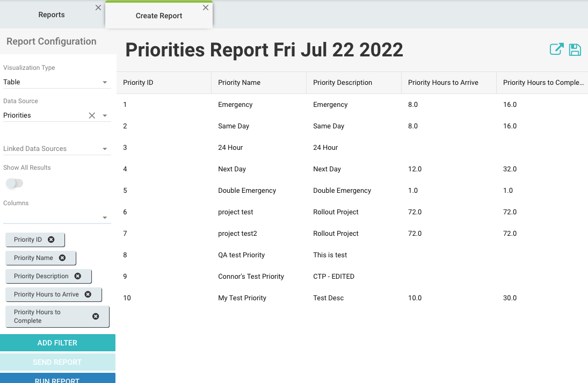Remove Priority Hours to Arrive chip
Viewport: 588px width, 383px height.
click(88, 294)
